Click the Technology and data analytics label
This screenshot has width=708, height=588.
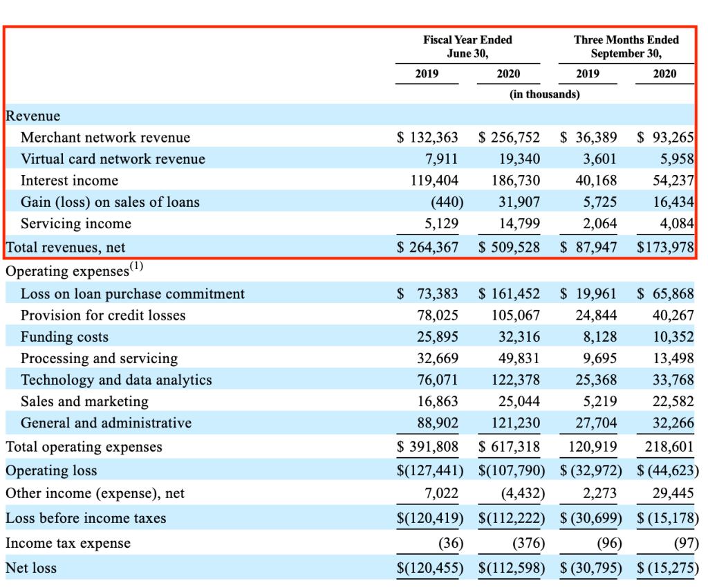click(116, 380)
